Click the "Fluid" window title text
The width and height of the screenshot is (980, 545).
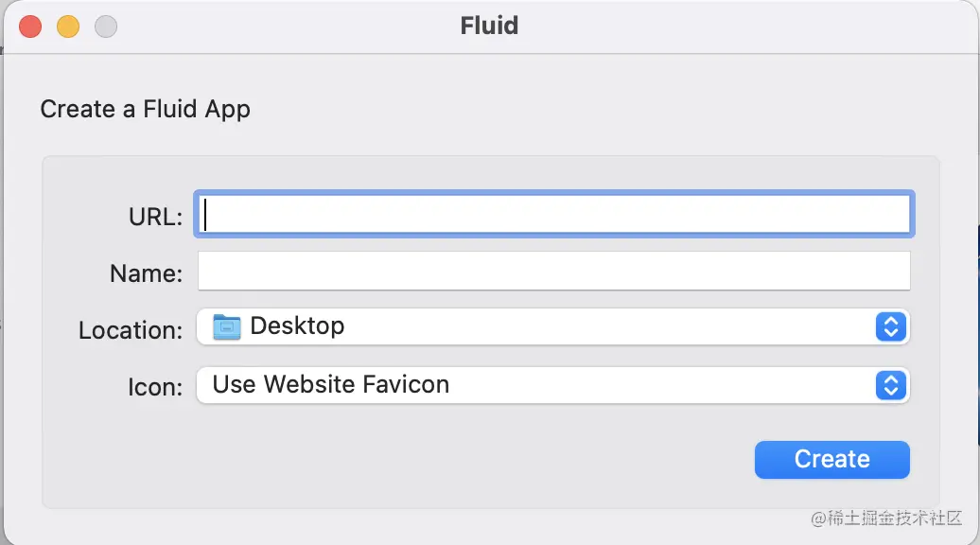pos(489,26)
